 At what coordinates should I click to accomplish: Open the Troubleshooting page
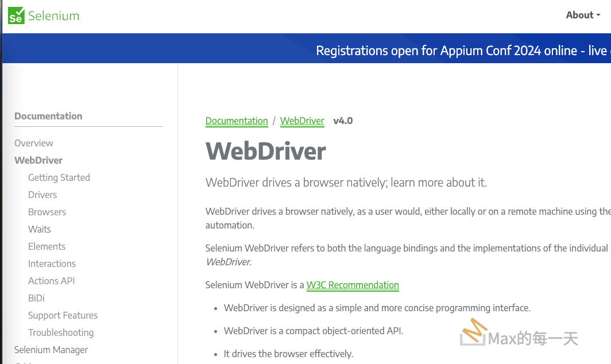(x=61, y=332)
